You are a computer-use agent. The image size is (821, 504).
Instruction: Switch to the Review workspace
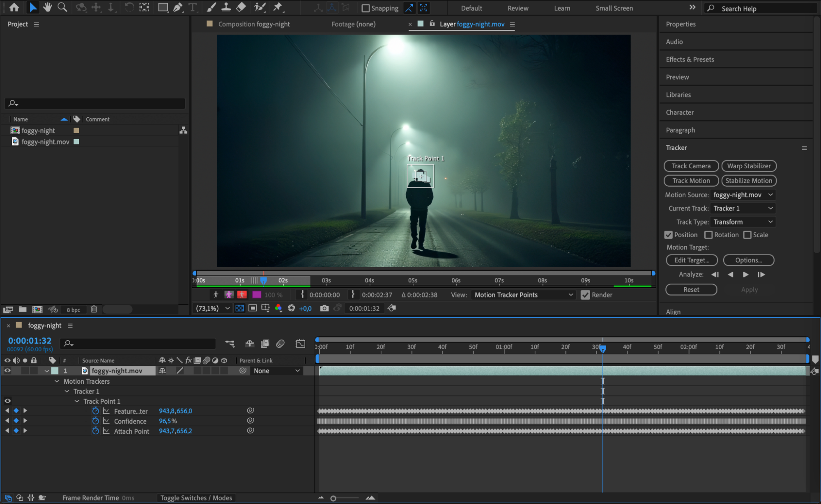[x=517, y=8]
